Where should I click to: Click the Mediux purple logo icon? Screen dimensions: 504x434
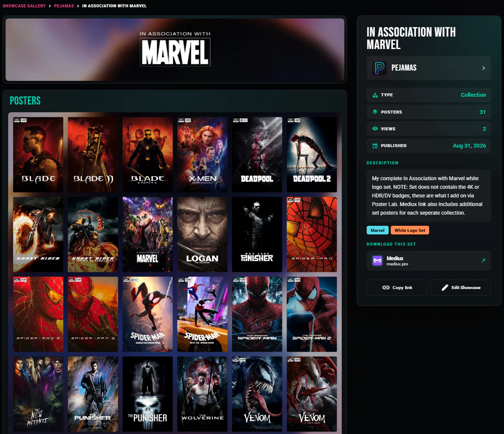tap(377, 261)
